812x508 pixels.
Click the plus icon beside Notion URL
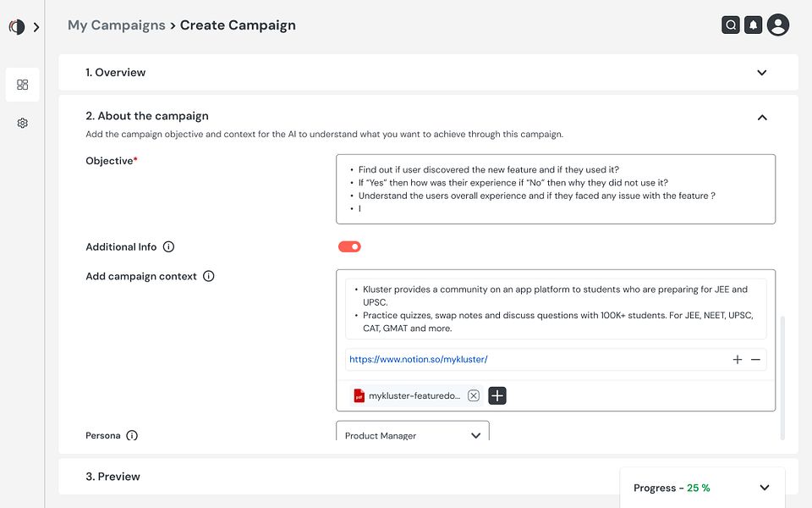coord(738,360)
